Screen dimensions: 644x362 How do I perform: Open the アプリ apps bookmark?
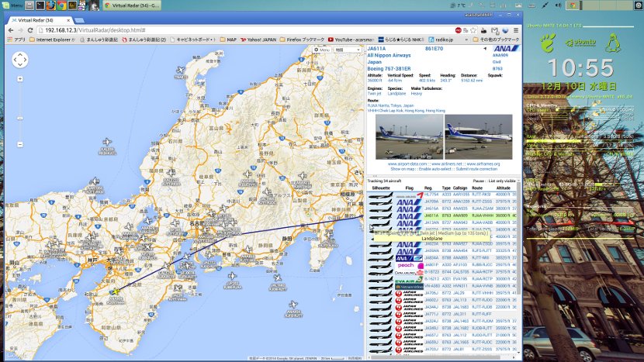point(16,40)
